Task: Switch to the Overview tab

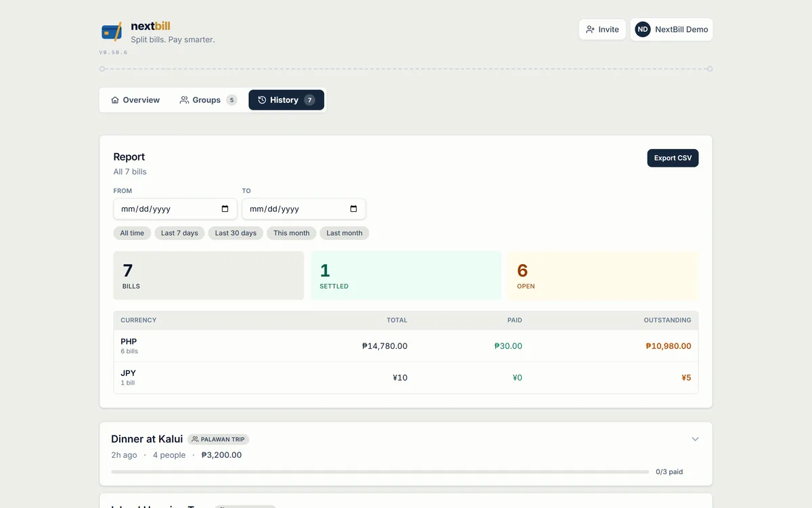Action: [x=135, y=100]
